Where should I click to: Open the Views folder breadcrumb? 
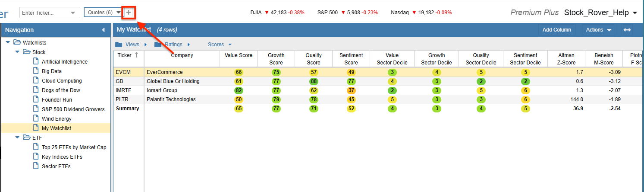pos(127,45)
